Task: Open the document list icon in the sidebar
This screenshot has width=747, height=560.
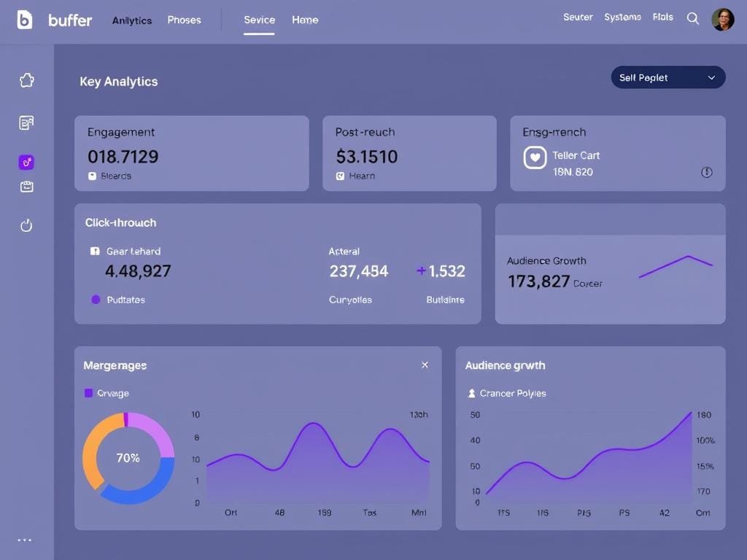Action: coord(26,122)
